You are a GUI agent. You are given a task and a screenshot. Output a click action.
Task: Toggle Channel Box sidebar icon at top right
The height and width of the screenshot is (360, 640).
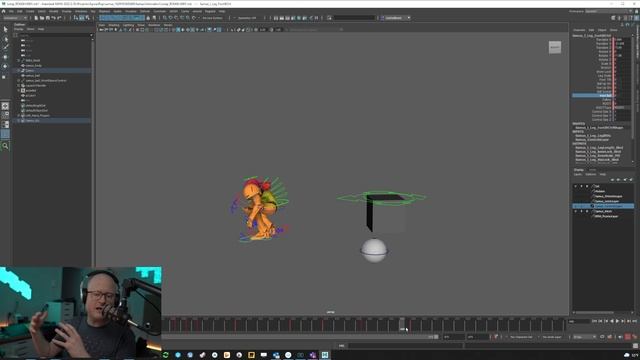636,18
